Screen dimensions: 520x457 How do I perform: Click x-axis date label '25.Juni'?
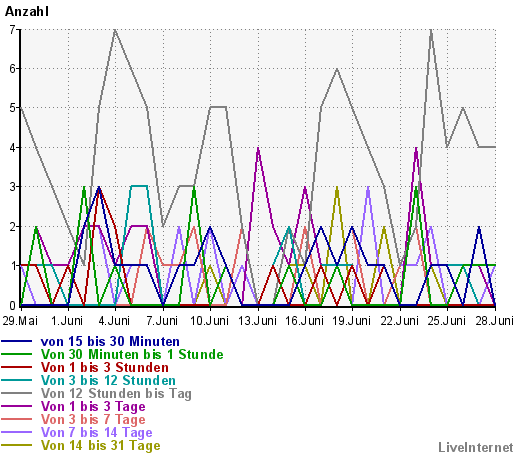447,321
